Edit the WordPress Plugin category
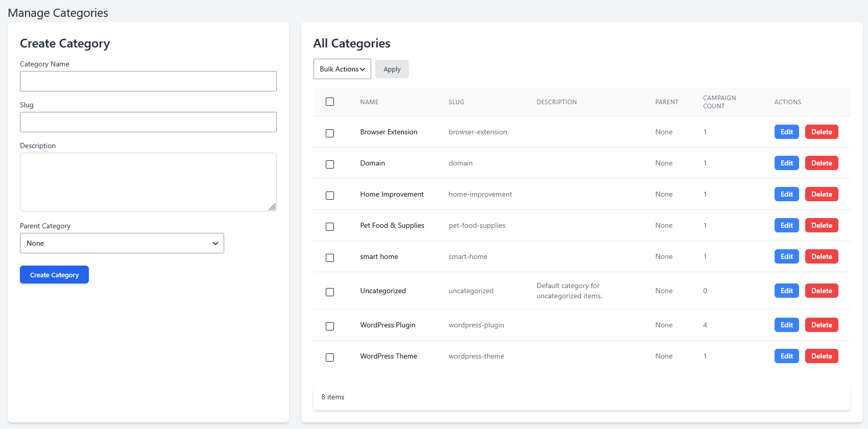Image resolution: width=868 pixels, height=429 pixels. pyautogui.click(x=787, y=325)
